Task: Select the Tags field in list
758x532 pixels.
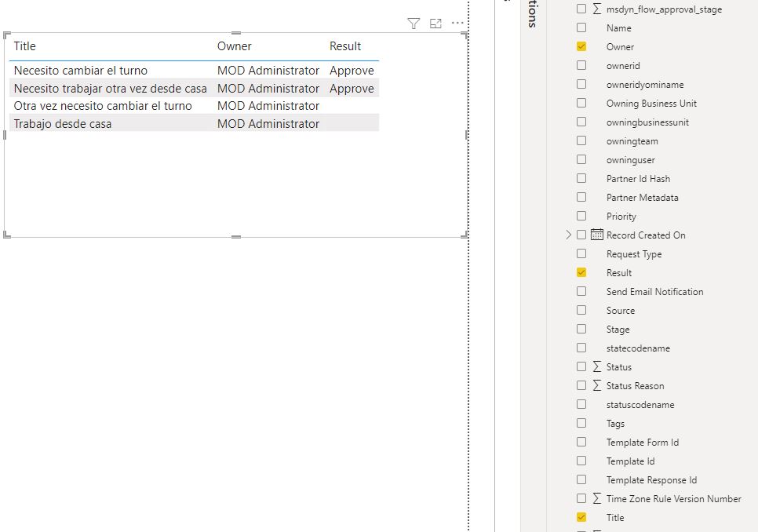Action: pyautogui.click(x=615, y=423)
